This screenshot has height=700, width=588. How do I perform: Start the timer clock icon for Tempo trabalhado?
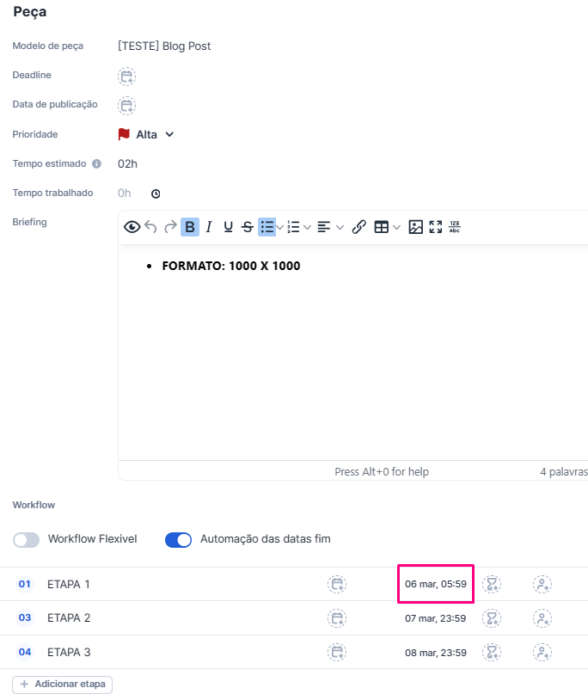point(156,193)
